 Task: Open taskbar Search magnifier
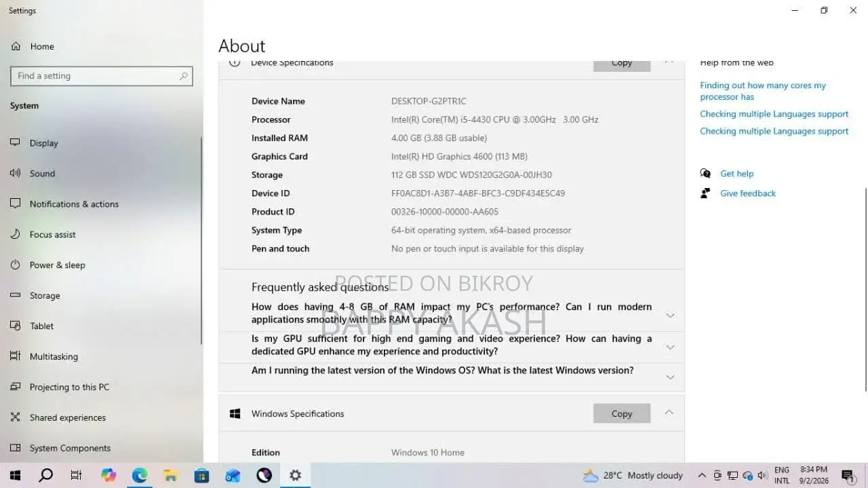coord(45,475)
